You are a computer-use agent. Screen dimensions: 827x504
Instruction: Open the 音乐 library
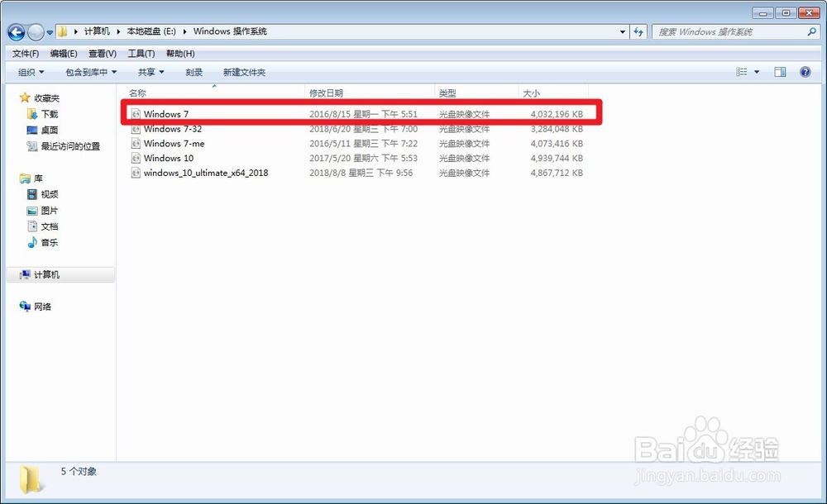coord(50,243)
